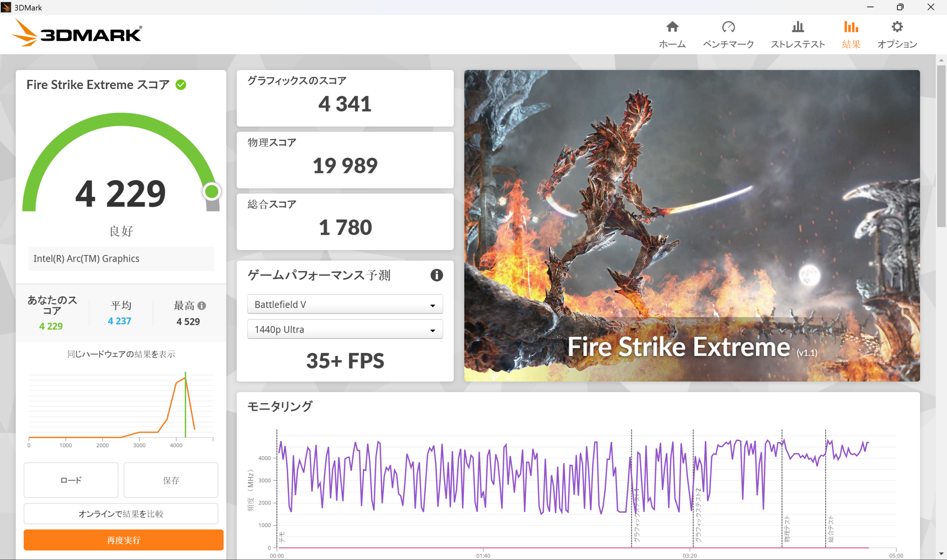
Task: Switch to ストレステスト tab label
Action: pyautogui.click(x=798, y=44)
